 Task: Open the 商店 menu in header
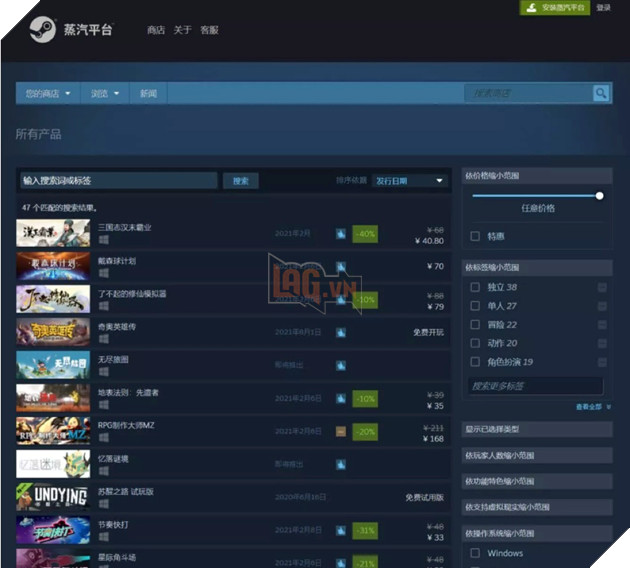tap(156, 30)
